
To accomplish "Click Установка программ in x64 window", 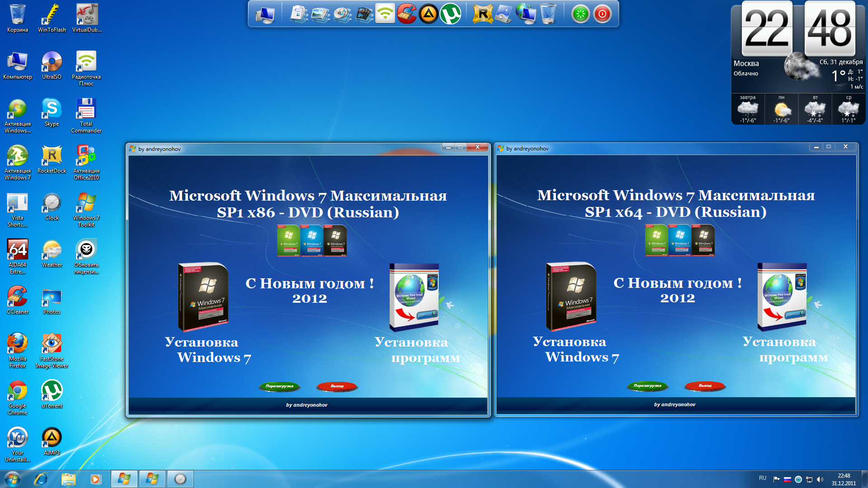I will pyautogui.click(x=785, y=349).
